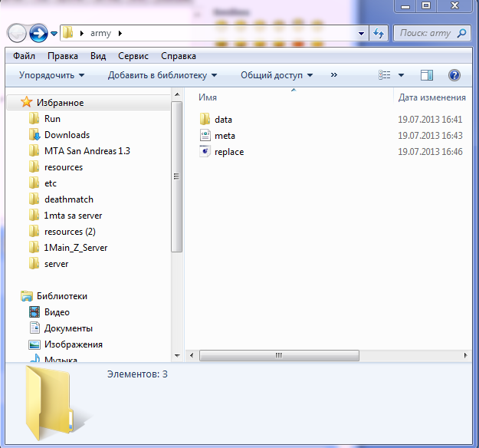
Task: Open the etc favorite folder
Action: click(x=51, y=183)
